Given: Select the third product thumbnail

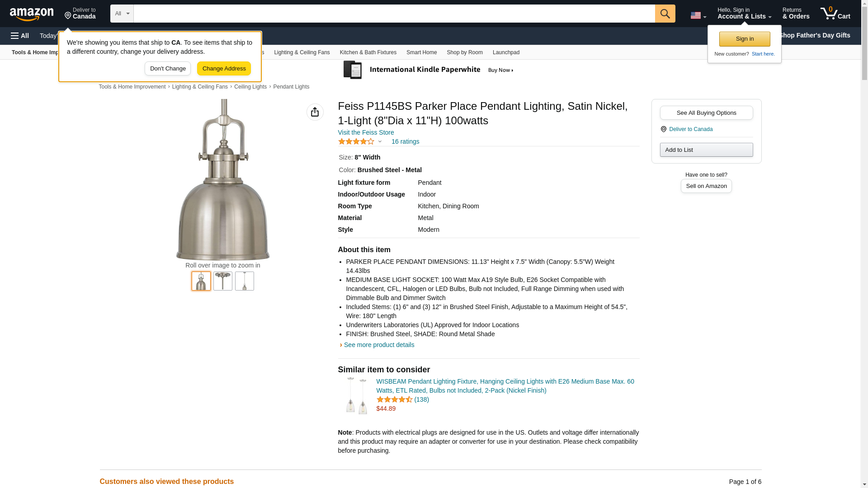Looking at the screenshot, I should click(x=245, y=281).
